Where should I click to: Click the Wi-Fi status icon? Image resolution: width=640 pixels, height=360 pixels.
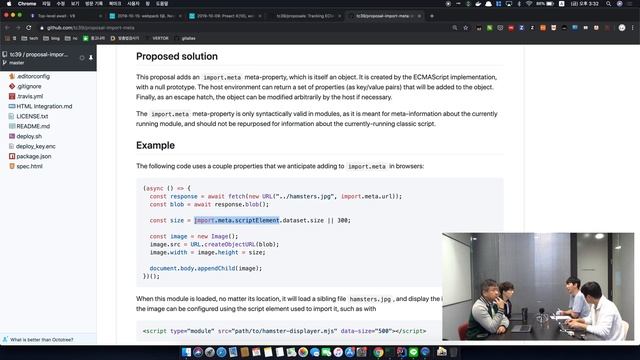pyautogui.click(x=529, y=4)
